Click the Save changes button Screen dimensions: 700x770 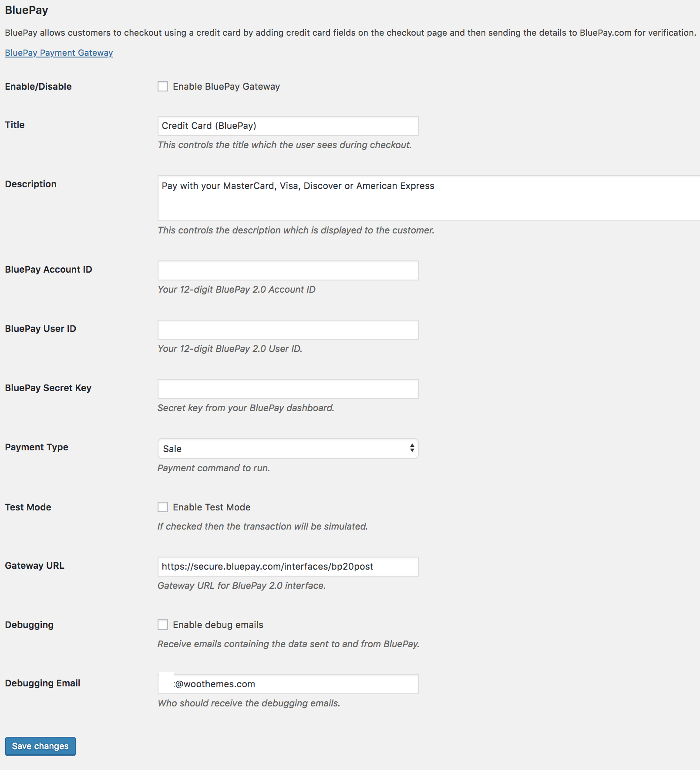tap(40, 746)
